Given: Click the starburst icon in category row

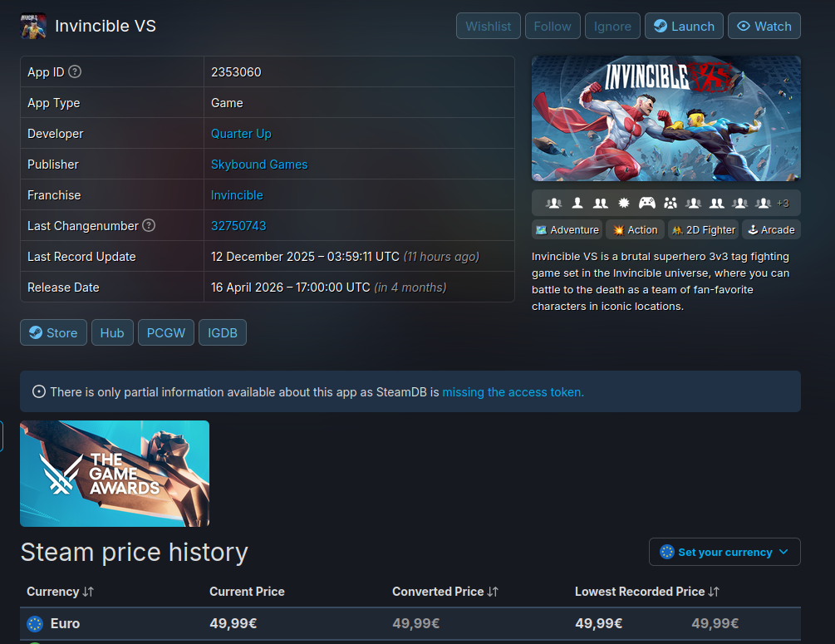Looking at the screenshot, I should tap(624, 203).
